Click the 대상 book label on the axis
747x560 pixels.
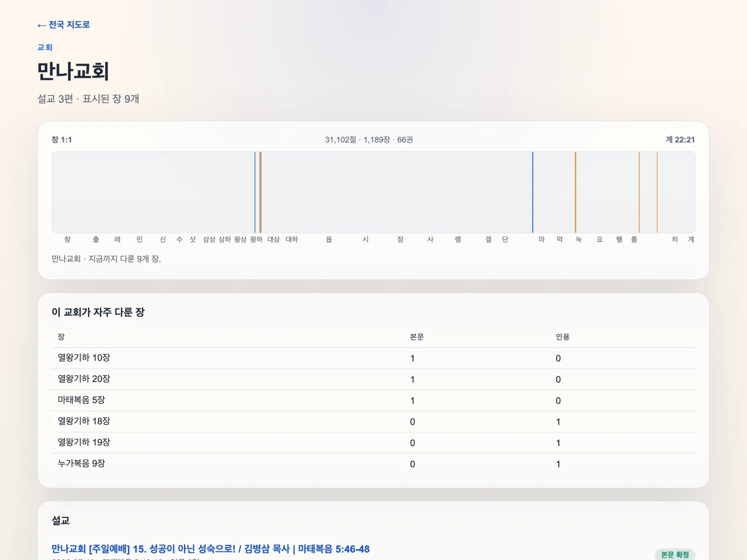tap(274, 239)
